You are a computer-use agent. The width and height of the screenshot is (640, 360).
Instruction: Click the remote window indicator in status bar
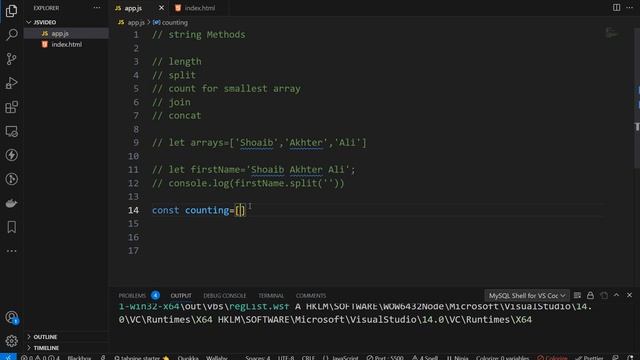point(8,357)
